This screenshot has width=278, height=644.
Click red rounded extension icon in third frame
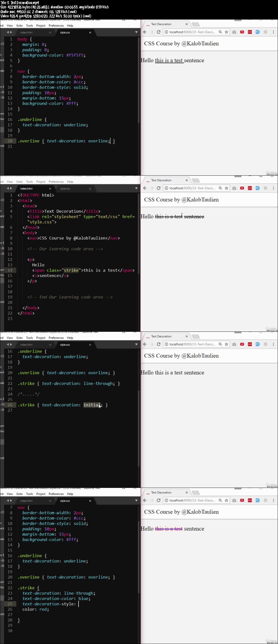pyautogui.click(x=242, y=344)
